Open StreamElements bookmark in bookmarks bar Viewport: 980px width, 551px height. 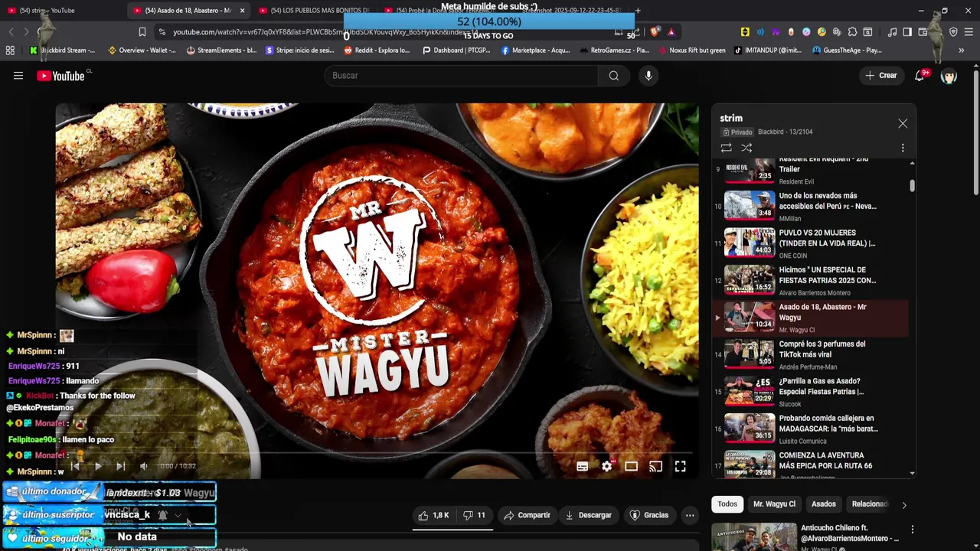(221, 51)
